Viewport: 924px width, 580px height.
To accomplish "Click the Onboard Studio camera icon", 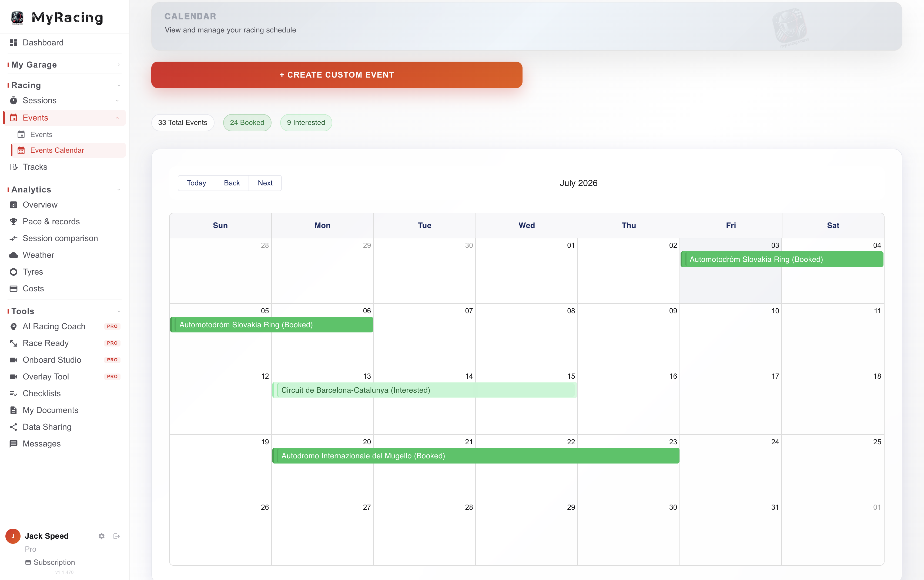I will point(14,360).
